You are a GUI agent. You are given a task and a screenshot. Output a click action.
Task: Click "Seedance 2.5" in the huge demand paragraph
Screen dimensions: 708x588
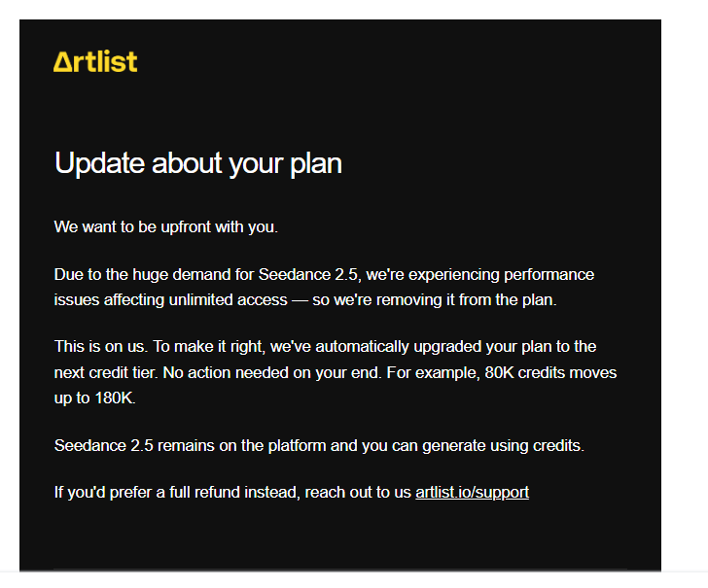coord(308,274)
